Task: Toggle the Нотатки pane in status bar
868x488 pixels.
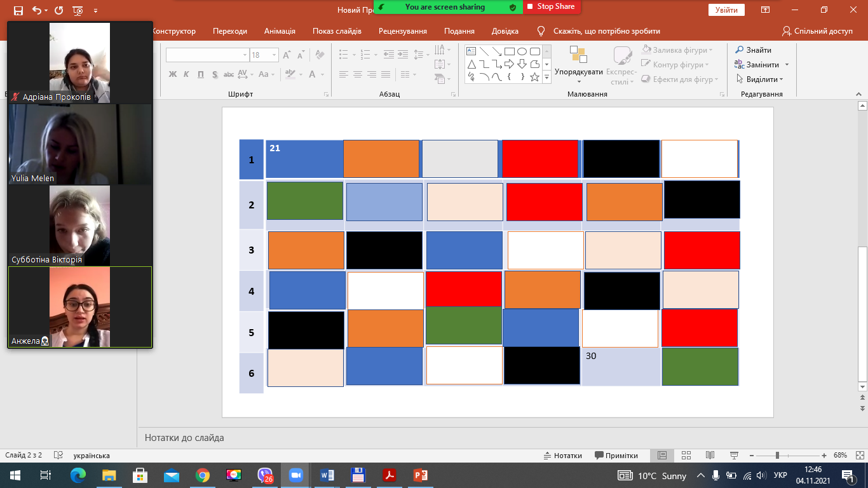Action: coord(563,456)
